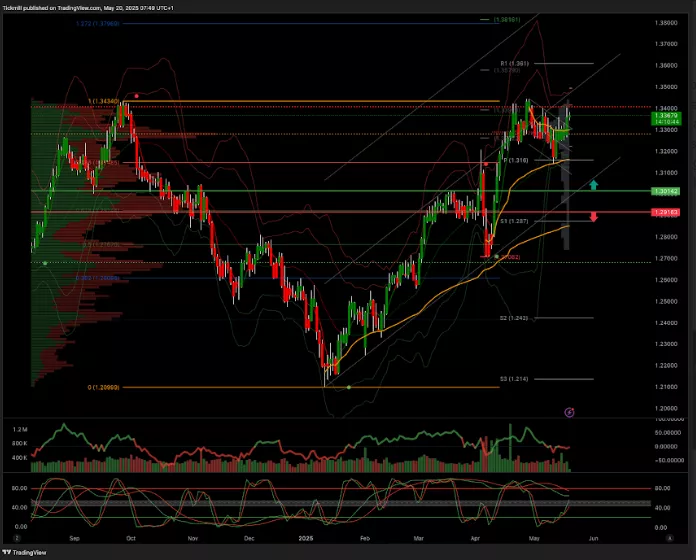The height and width of the screenshot is (560, 696).
Task: Select the green dot at the January low
Action: tap(347, 386)
